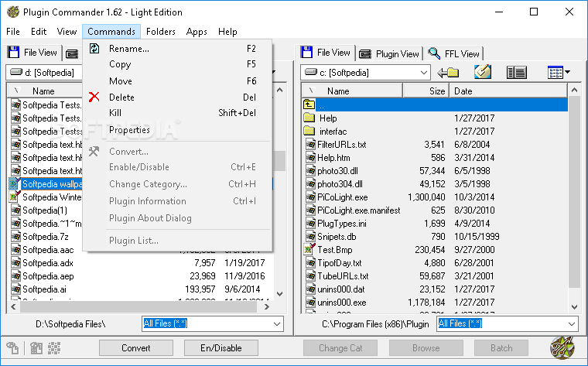Click the parent directory '..' up icon
This screenshot has width=588, height=366.
tap(309, 104)
